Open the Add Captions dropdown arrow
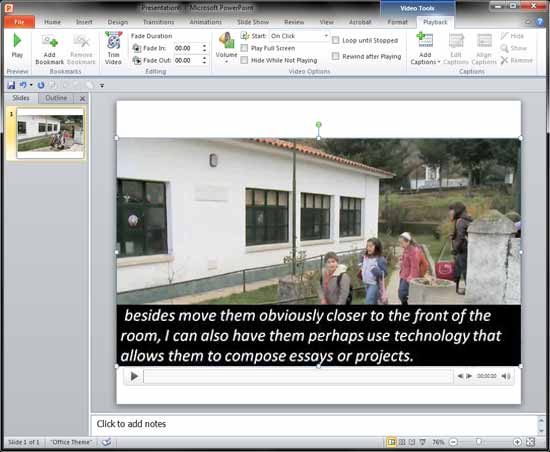This screenshot has height=452, width=550. 439,62
